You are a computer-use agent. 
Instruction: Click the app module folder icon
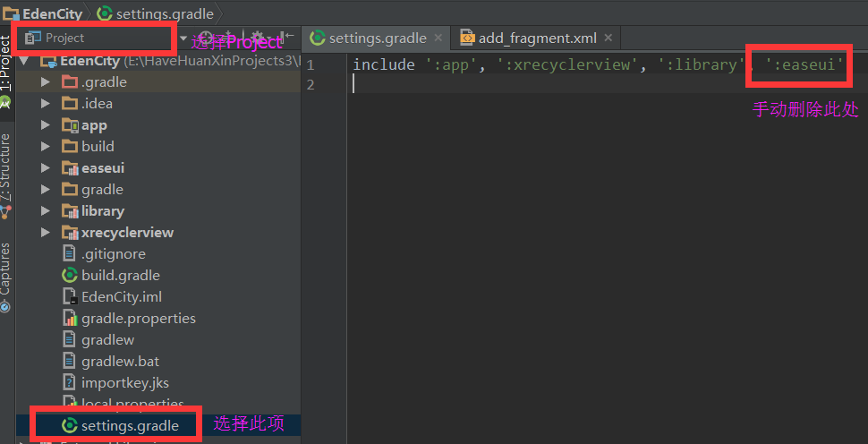pos(70,125)
